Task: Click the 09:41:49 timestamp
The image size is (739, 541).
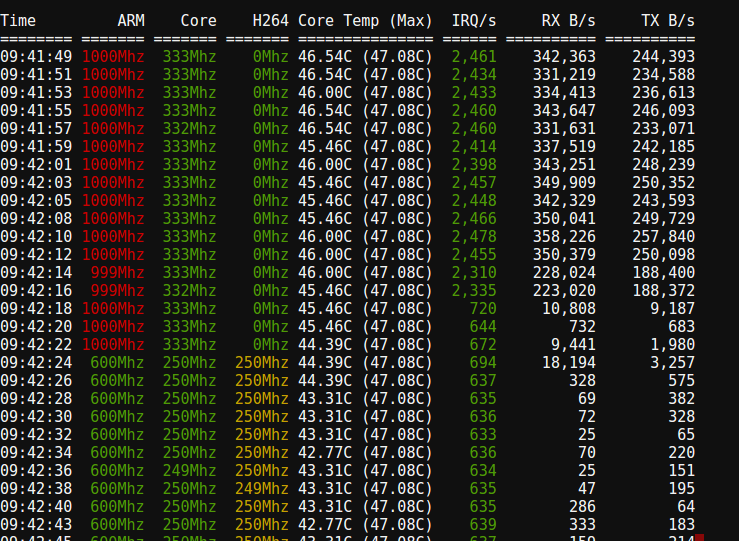Action: click(x=36, y=57)
